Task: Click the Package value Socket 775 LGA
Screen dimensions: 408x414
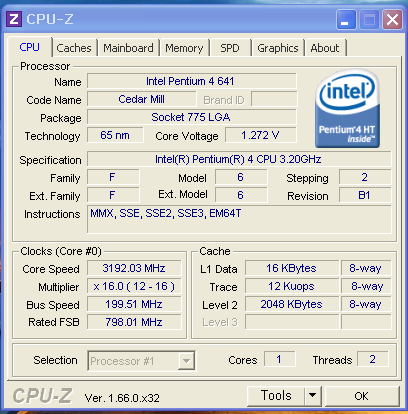Action: [x=191, y=117]
